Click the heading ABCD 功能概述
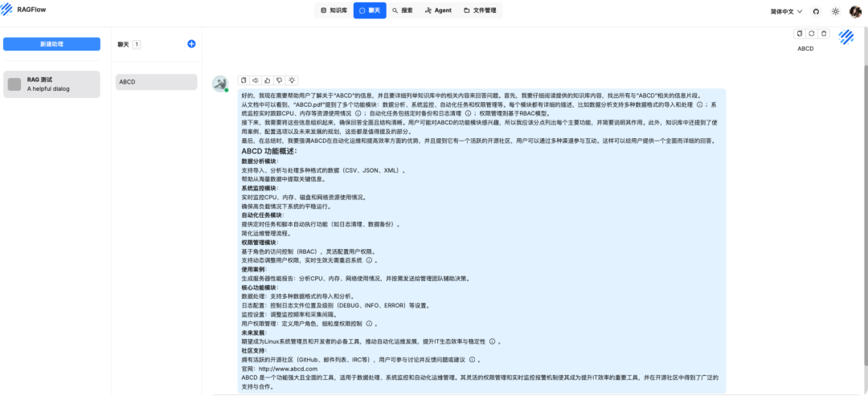 tap(269, 151)
